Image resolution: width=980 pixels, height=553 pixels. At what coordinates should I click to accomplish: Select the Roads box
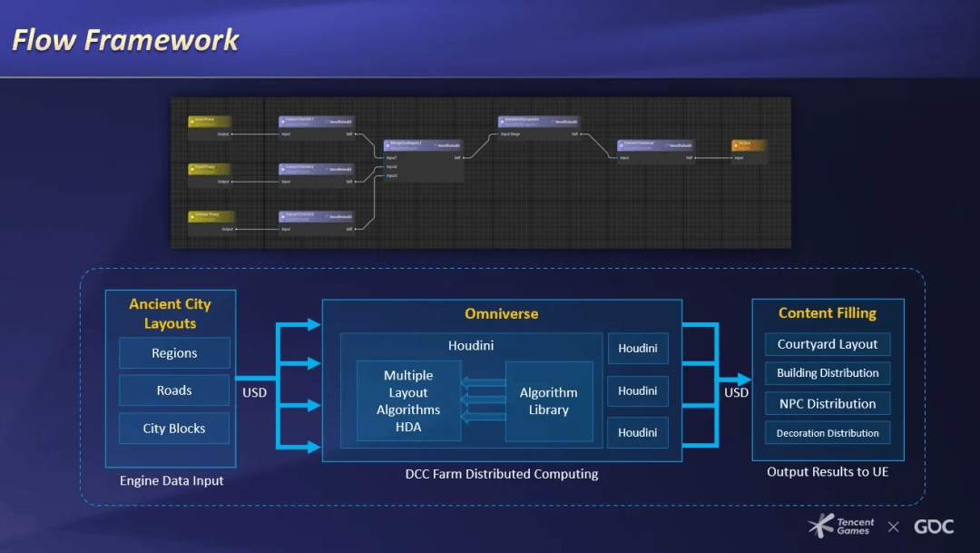tap(174, 390)
